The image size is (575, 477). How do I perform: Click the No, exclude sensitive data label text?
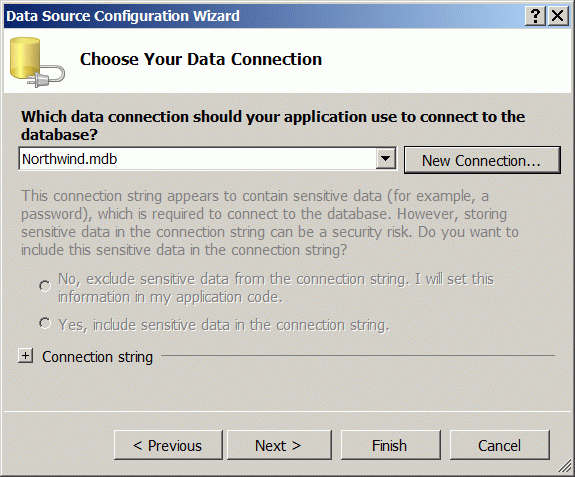[276, 288]
